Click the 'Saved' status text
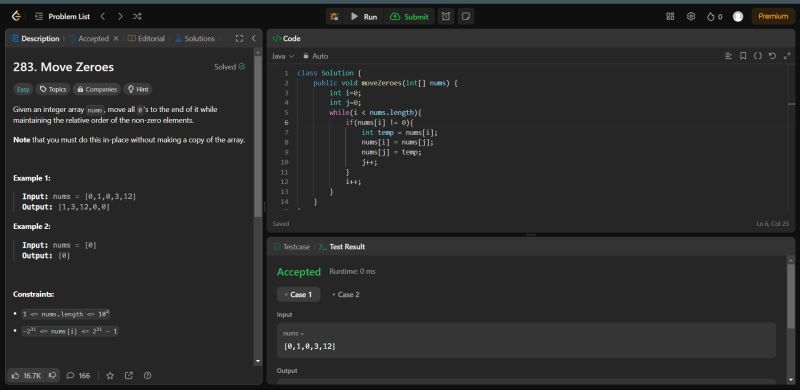Image resolution: width=800 pixels, height=390 pixels. 281,224
